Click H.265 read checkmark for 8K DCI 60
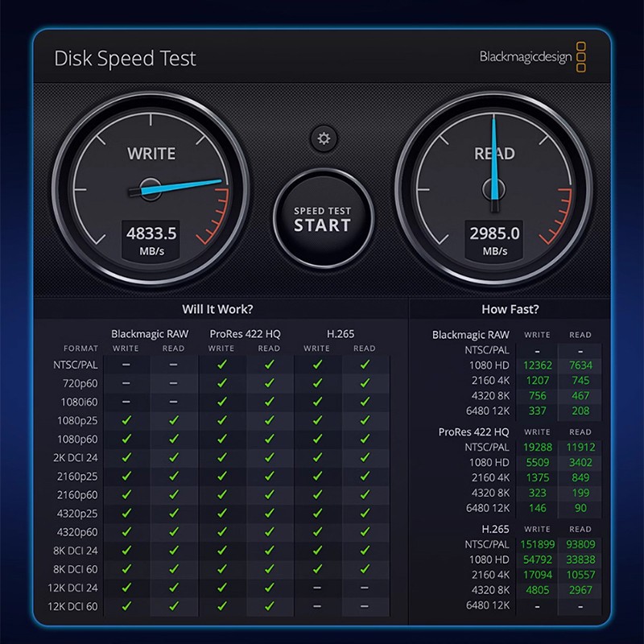Image resolution: width=644 pixels, height=644 pixels. point(365,569)
